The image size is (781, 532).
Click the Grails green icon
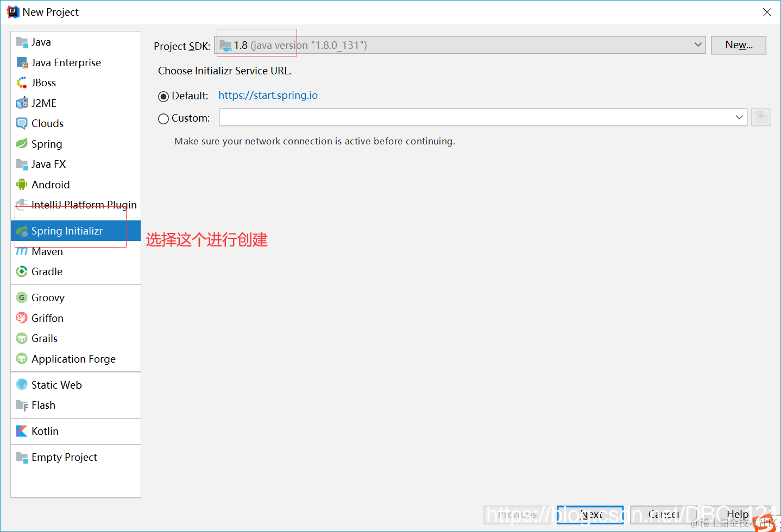[22, 338]
